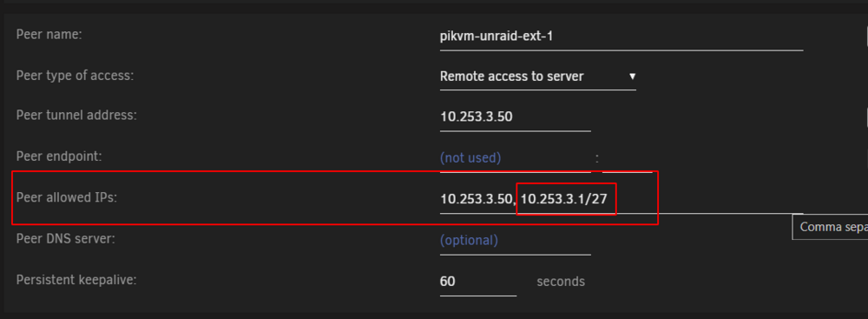Select the Peer endpoint (not used) host field

516,158
